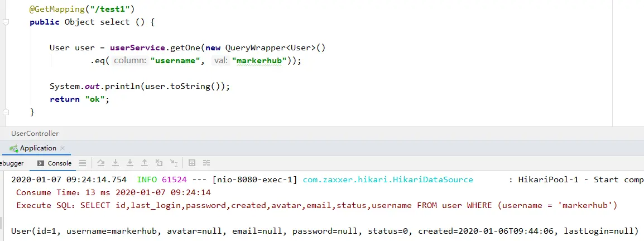Click the UserController breadcrumb
Screen dimensions: 644x241
pos(35,133)
